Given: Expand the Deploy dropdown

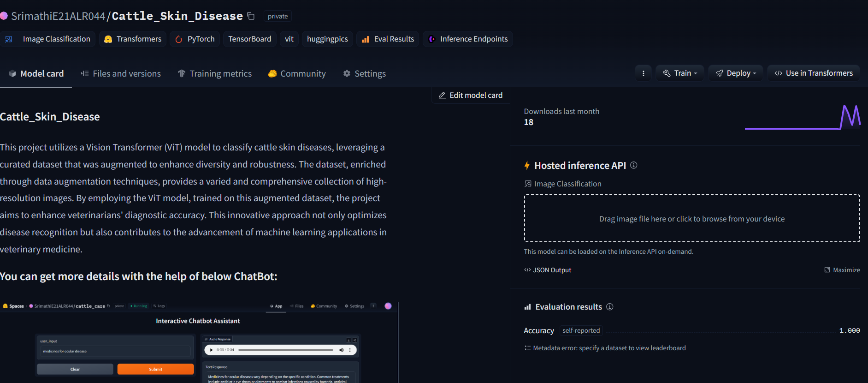Looking at the screenshot, I should click(736, 73).
